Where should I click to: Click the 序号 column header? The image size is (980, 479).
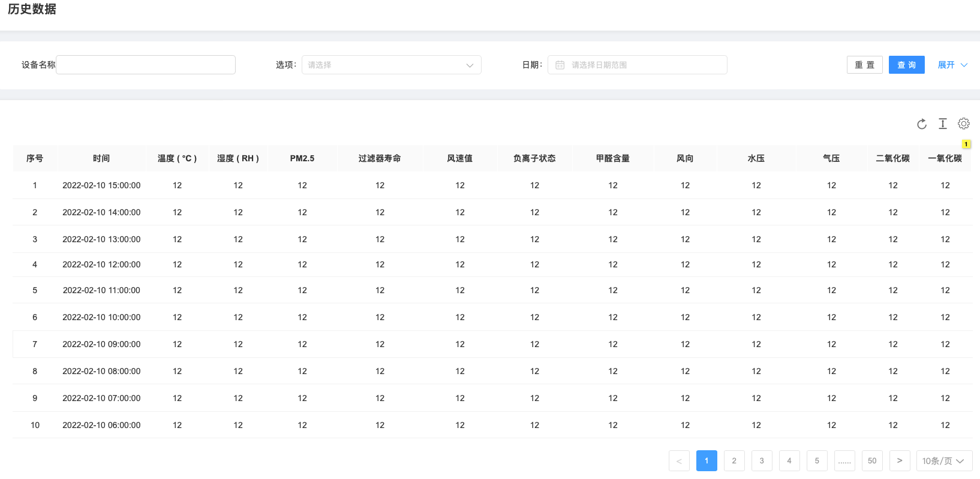coord(35,158)
